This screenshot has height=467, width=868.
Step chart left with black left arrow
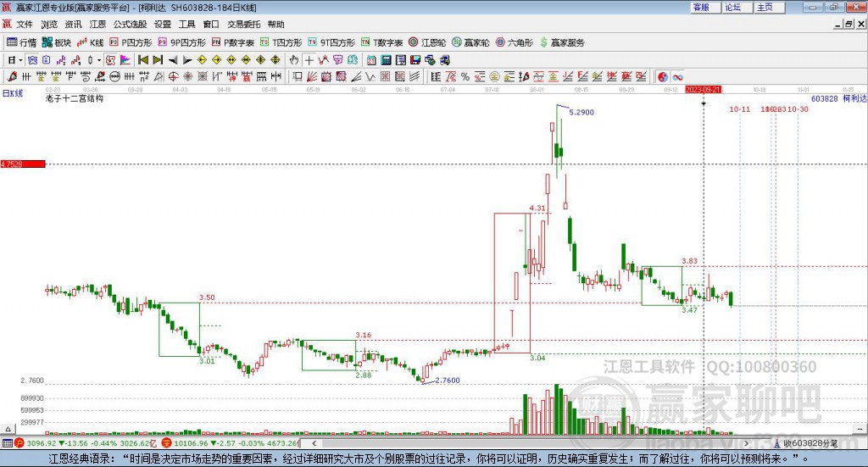point(173,60)
